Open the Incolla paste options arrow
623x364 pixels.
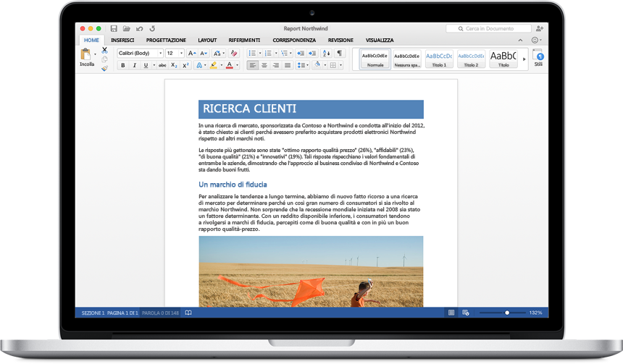(x=95, y=54)
